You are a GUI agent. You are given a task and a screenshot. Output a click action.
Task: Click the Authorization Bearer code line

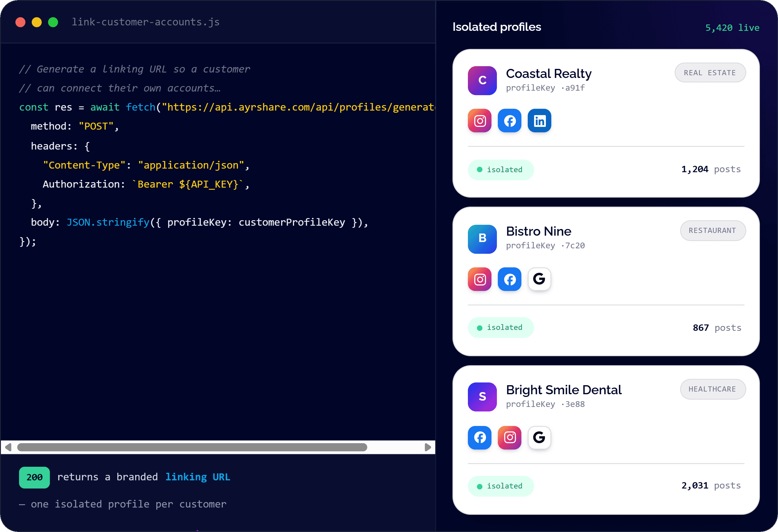tap(146, 184)
